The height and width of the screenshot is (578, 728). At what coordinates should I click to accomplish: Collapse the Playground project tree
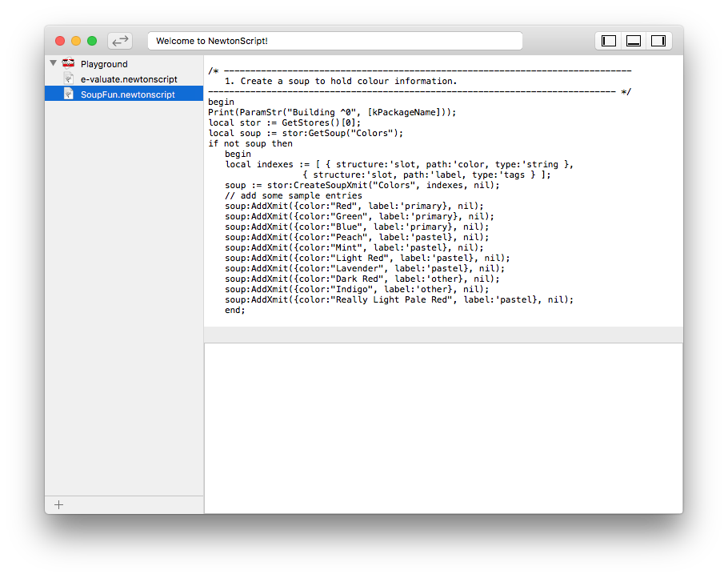54,62
